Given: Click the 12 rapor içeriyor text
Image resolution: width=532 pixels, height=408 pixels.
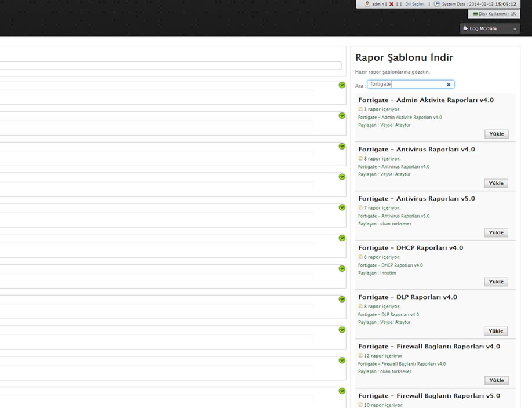Looking at the screenshot, I should coord(384,356).
